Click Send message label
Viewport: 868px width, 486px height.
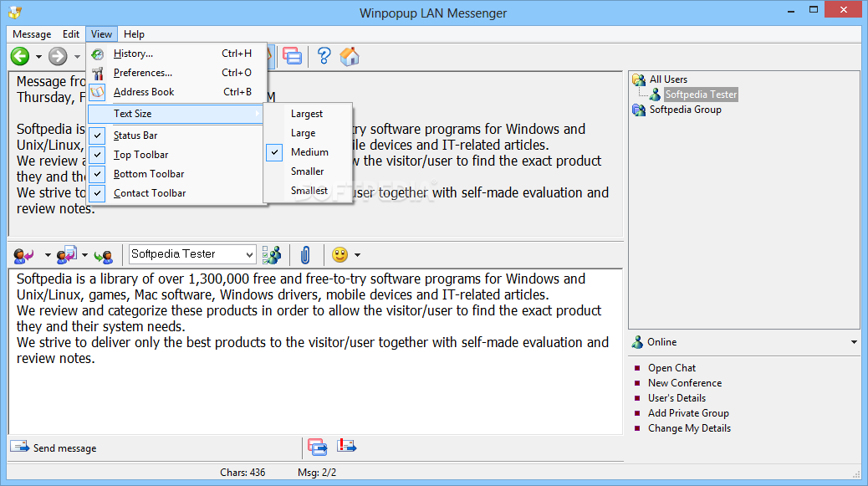pyautogui.click(x=64, y=448)
